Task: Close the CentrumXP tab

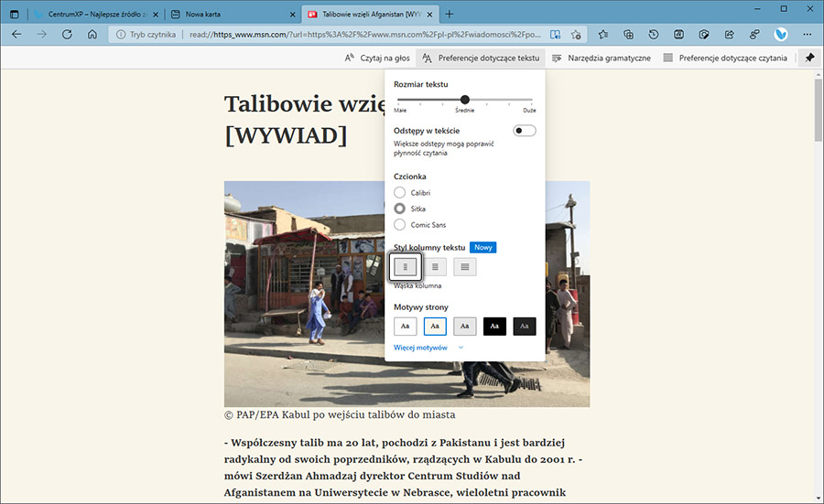Action: click(155, 15)
